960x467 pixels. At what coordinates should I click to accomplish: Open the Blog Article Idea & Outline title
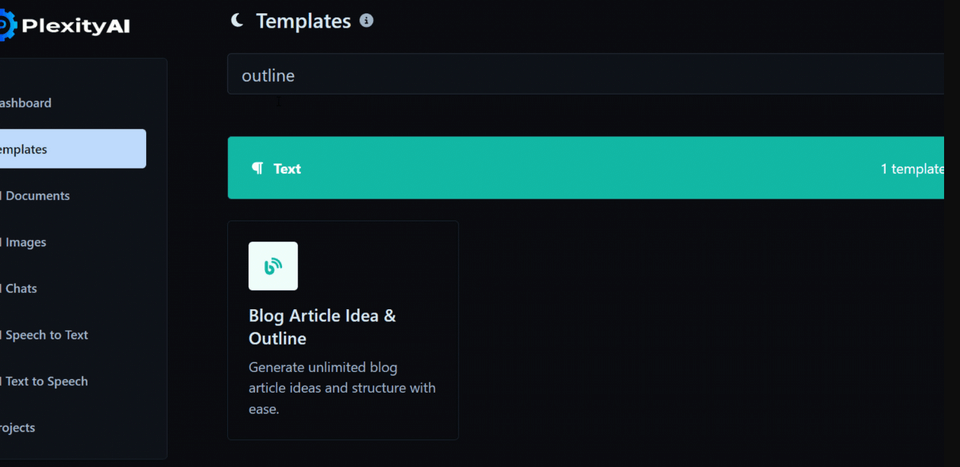click(x=322, y=327)
